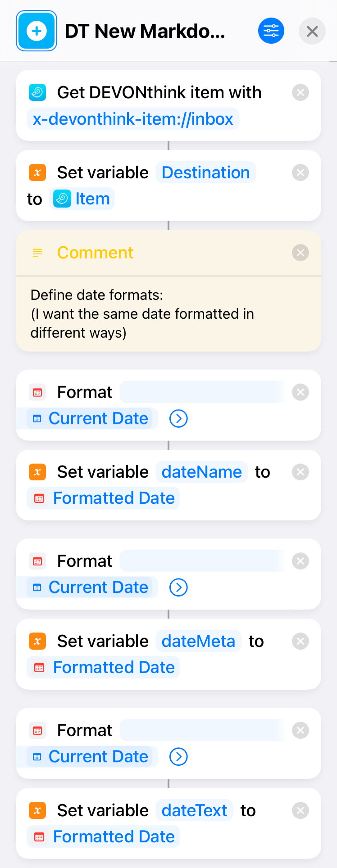Image resolution: width=337 pixels, height=868 pixels.
Task: Select the Destination variable name token
Action: [x=206, y=173]
